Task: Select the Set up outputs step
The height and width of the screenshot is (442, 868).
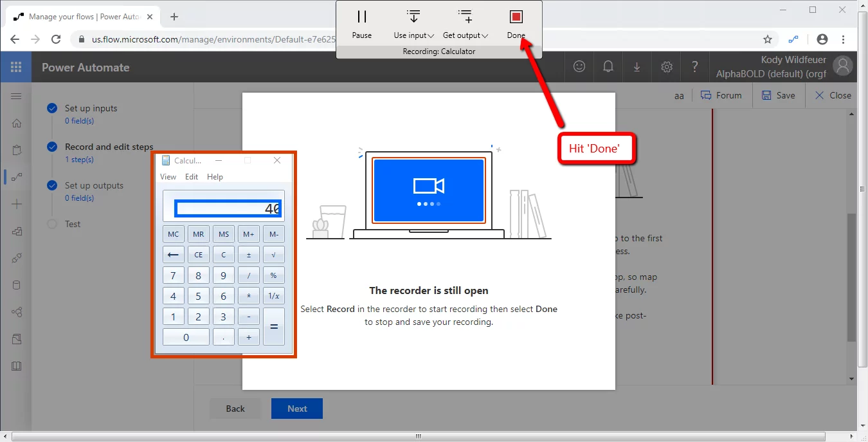Action: pos(94,185)
